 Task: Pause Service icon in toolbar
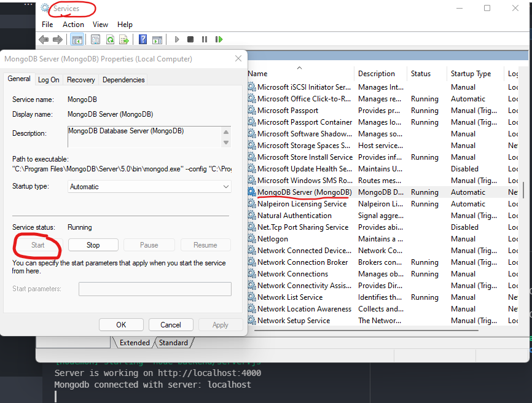tap(204, 39)
